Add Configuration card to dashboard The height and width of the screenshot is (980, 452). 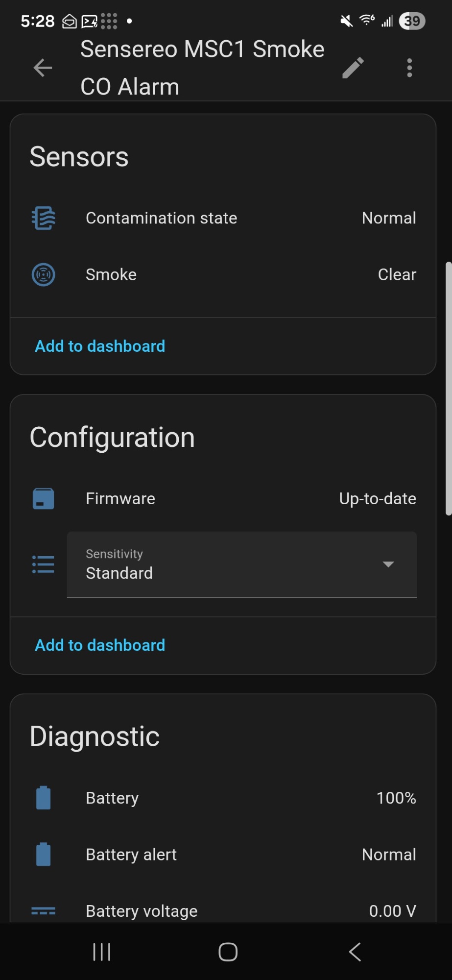(x=100, y=645)
